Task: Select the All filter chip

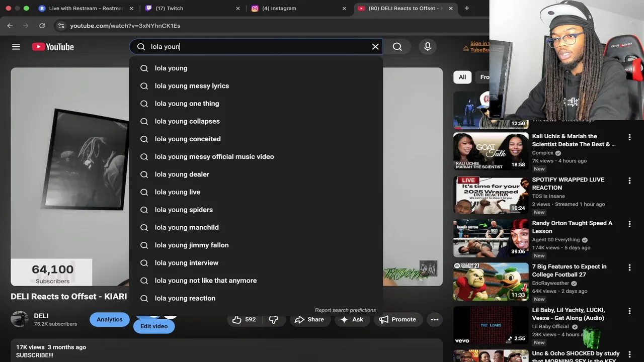Action: tap(462, 77)
